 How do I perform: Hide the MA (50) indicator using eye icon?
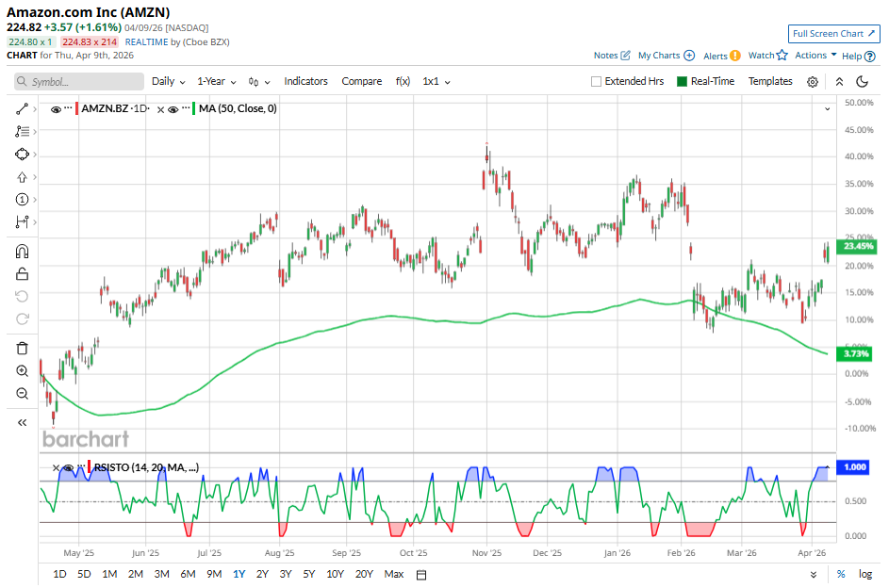point(173,109)
